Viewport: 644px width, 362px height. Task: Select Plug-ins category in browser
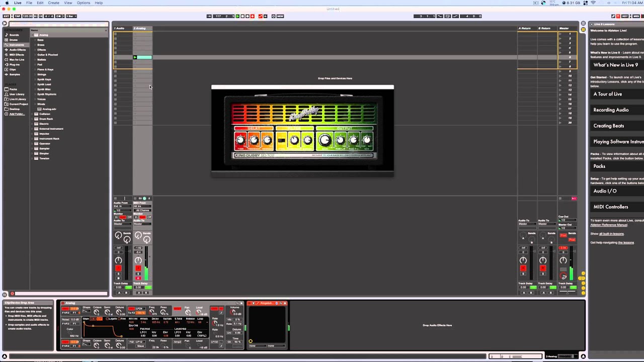[15, 64]
